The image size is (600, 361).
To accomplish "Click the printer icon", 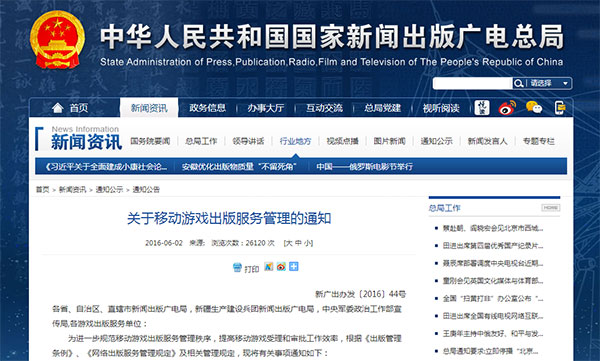I will pyautogui.click(x=237, y=267).
